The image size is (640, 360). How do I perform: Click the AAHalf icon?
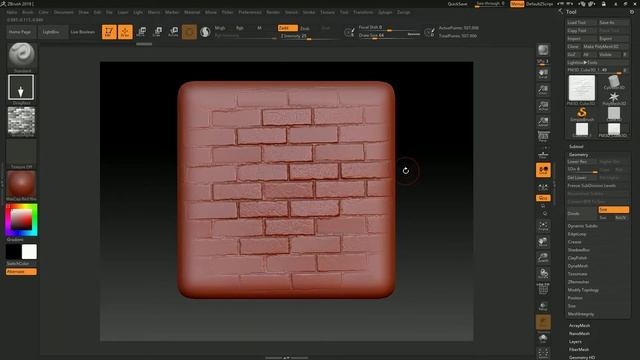(543, 122)
